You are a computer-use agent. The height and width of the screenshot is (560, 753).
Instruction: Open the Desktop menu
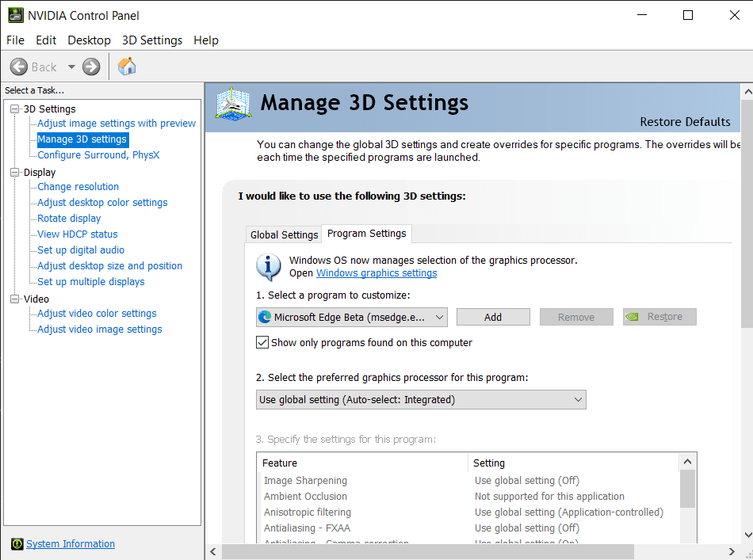(x=90, y=40)
